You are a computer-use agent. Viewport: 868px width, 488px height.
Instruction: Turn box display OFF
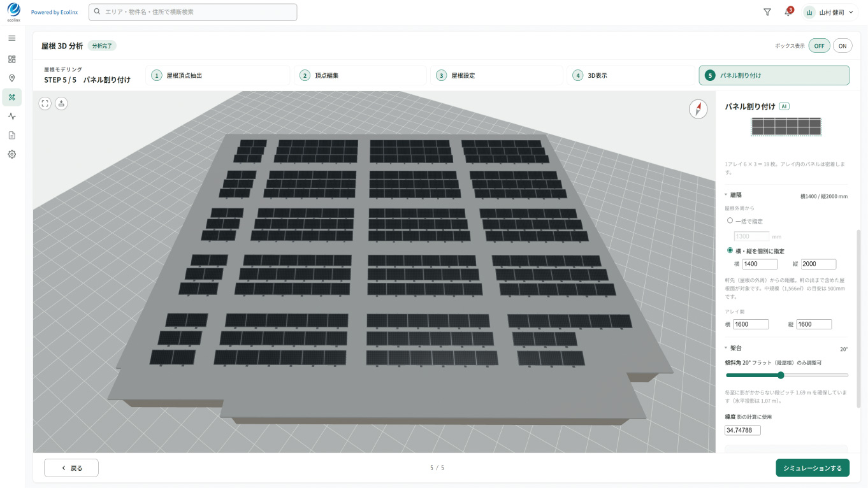tap(819, 46)
